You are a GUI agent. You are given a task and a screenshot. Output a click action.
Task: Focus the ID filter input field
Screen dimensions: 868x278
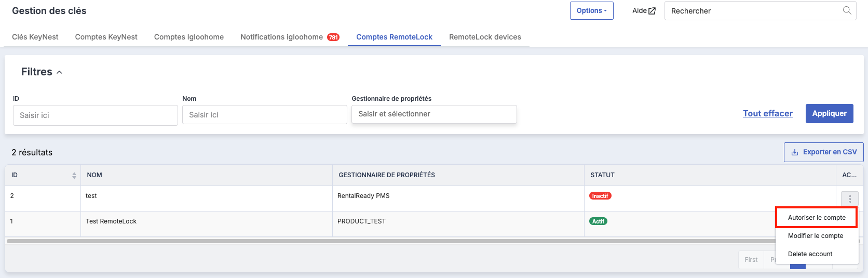tap(96, 115)
